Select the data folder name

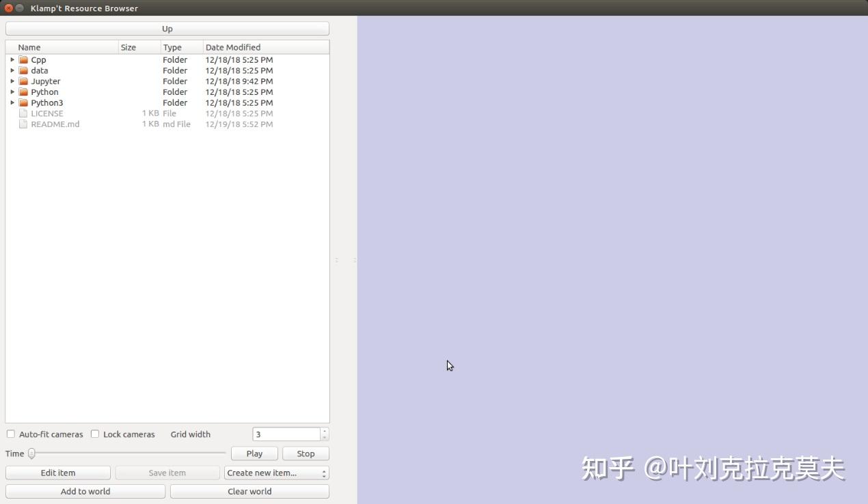40,70
